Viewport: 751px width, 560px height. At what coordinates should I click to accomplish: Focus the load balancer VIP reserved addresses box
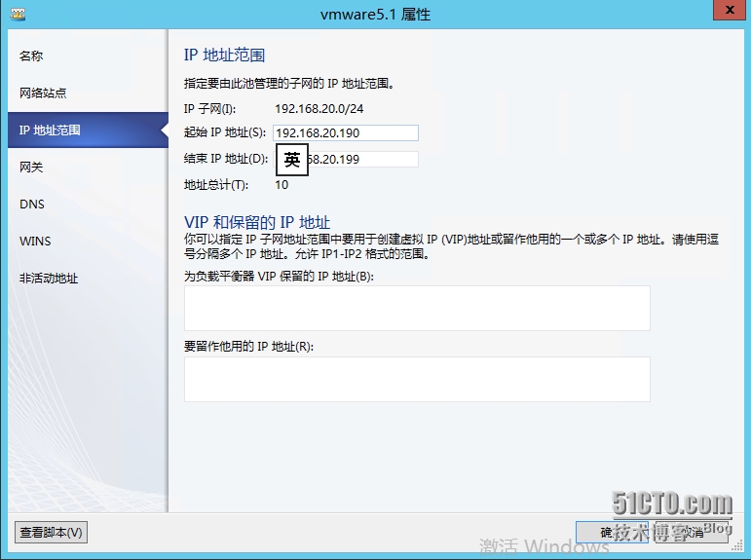[417, 308]
